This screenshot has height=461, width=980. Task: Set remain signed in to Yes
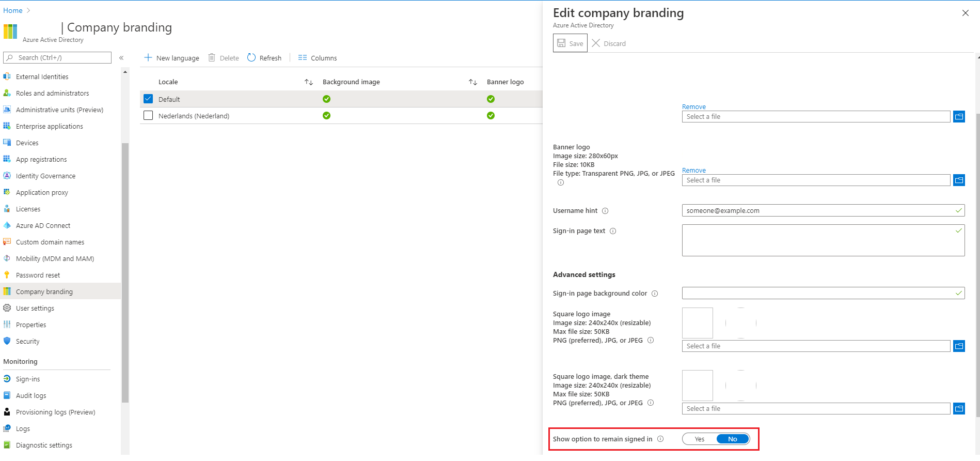(x=700, y=439)
